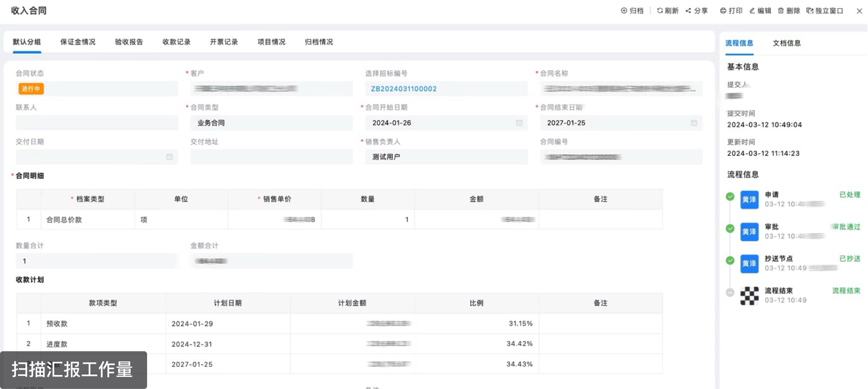Expand the 合同类型 业务合同 selector

click(271, 123)
